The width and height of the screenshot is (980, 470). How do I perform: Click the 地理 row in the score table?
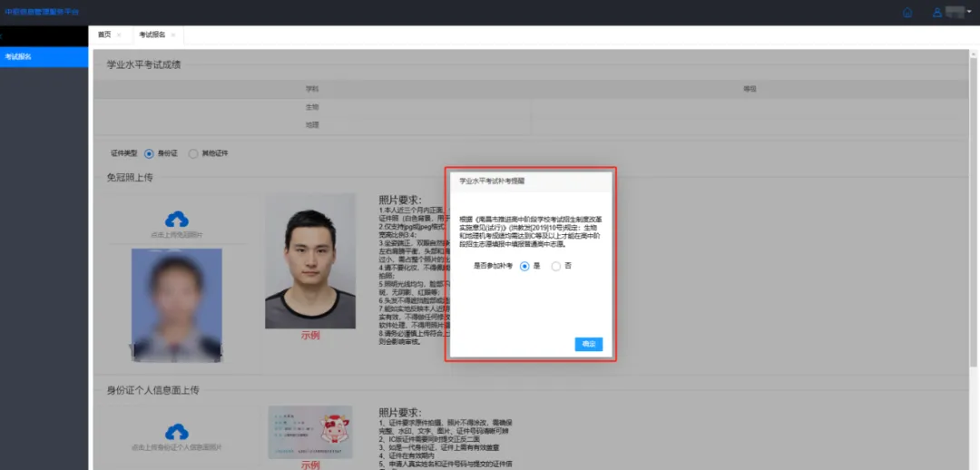point(531,125)
